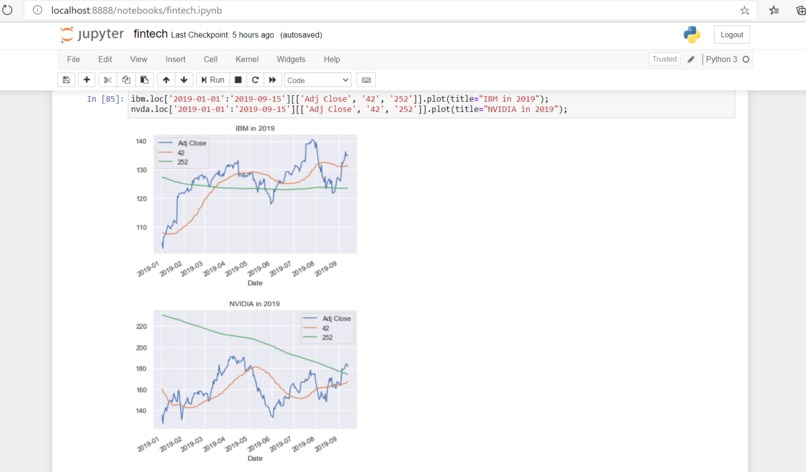Open the browser favorites list icon
This screenshot has height=472, width=806.
click(x=774, y=10)
